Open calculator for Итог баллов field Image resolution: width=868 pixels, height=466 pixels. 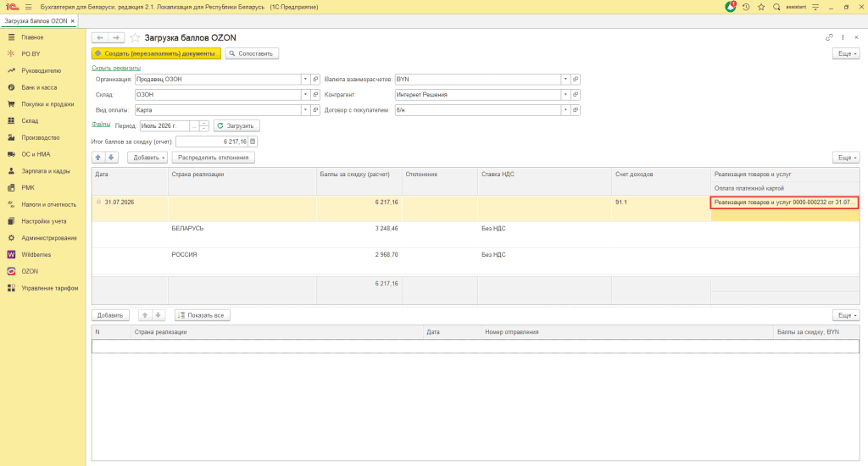coord(253,141)
